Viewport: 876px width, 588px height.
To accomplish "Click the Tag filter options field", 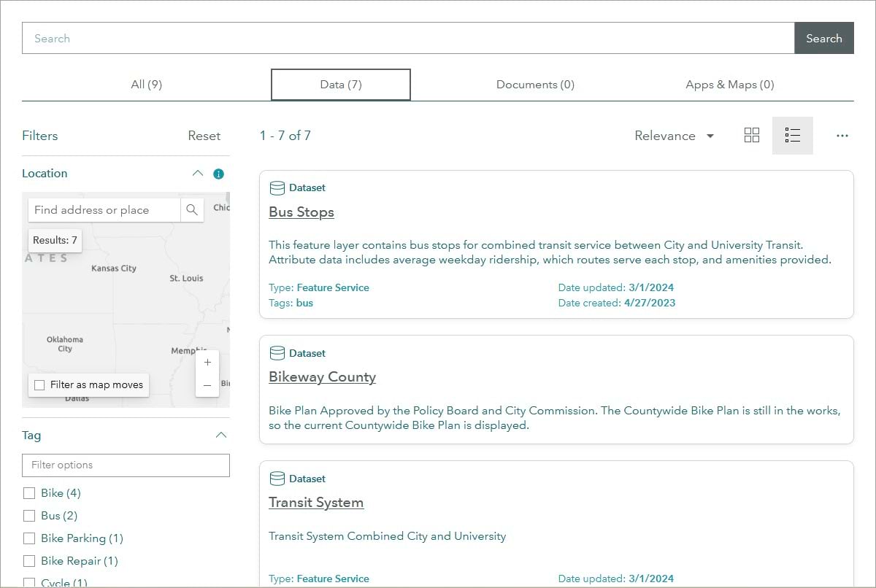I will coord(126,465).
